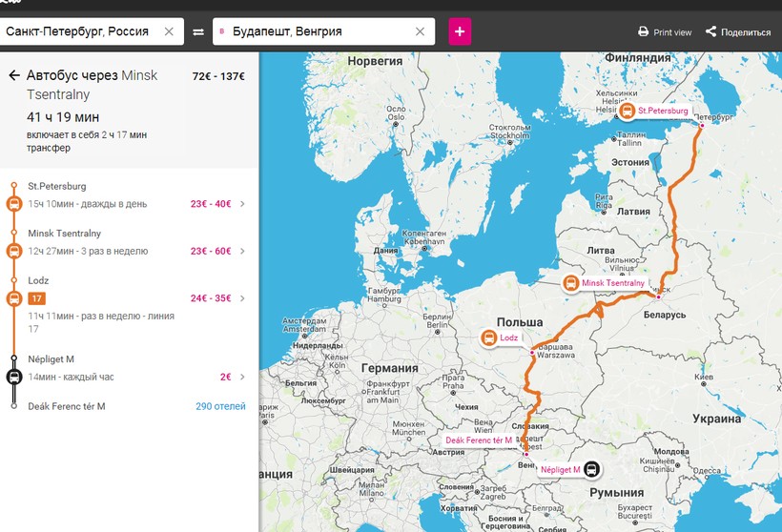Click the Népliget M metro marker on the map
This screenshot has height=532, width=782.
tap(591, 469)
